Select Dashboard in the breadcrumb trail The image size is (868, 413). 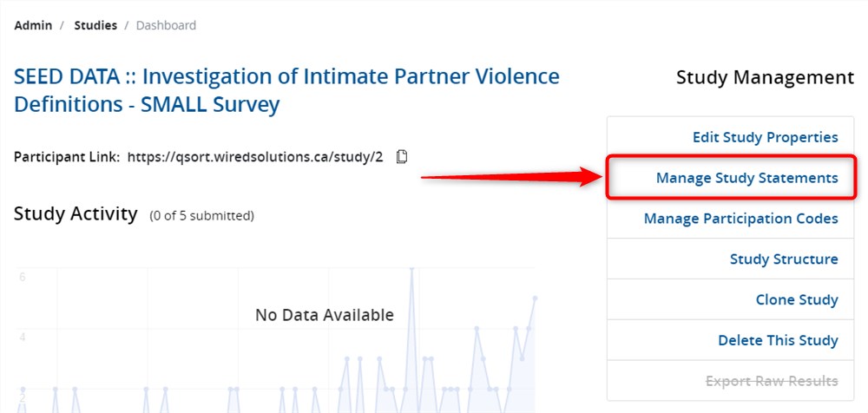(x=166, y=25)
